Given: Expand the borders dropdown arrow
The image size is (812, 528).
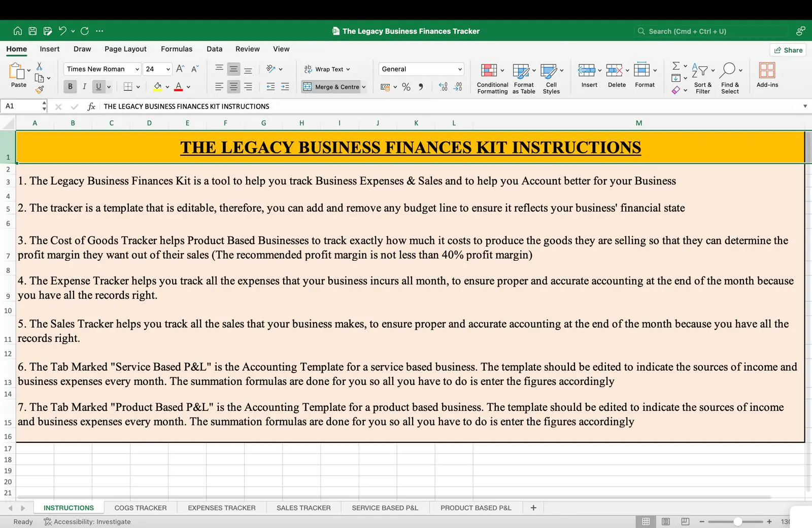Looking at the screenshot, I should tap(138, 87).
